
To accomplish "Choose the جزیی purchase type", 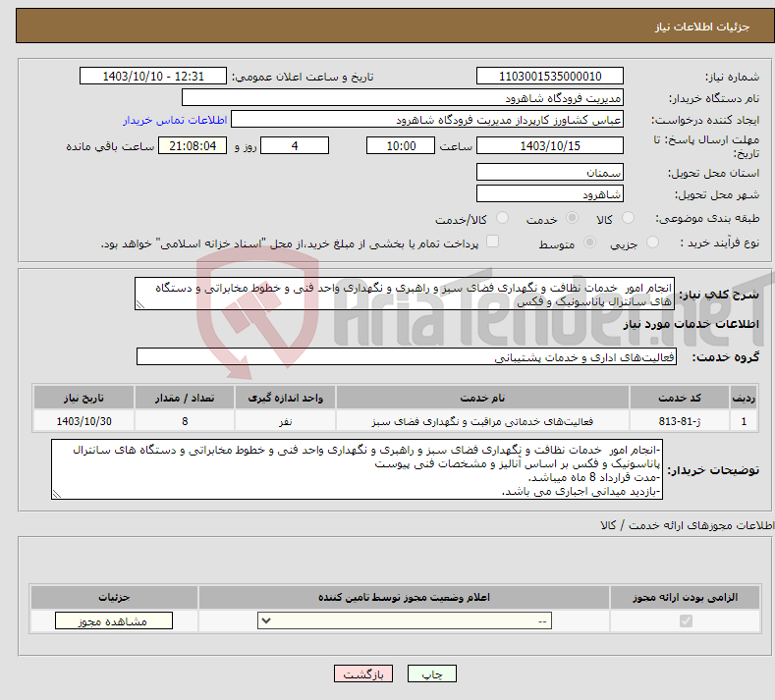I will tap(652, 242).
